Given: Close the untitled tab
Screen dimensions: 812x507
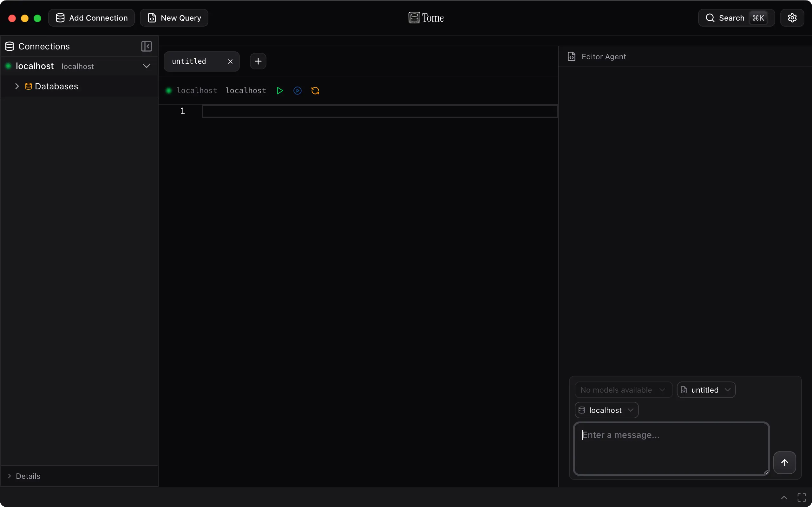Looking at the screenshot, I should [x=230, y=61].
